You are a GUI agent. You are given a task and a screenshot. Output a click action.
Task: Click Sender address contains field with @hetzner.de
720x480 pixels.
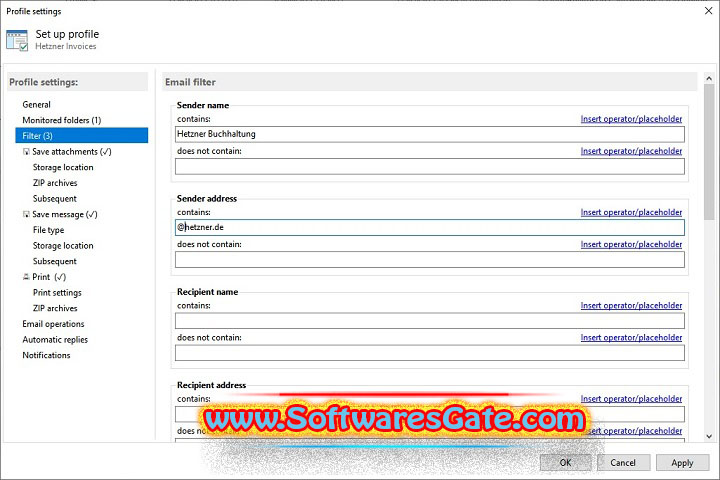pyautogui.click(x=430, y=227)
